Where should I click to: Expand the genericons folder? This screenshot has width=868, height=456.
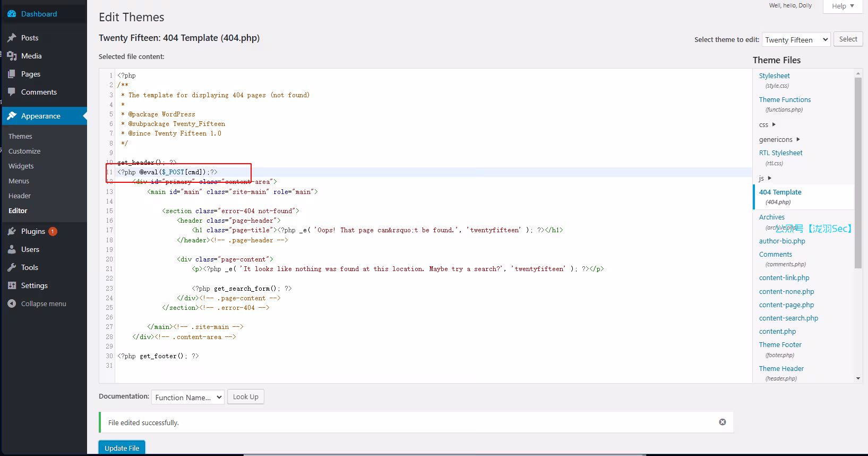[x=779, y=139]
